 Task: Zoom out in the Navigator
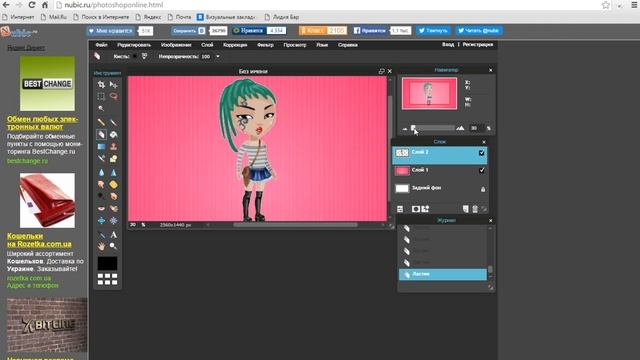(x=404, y=129)
